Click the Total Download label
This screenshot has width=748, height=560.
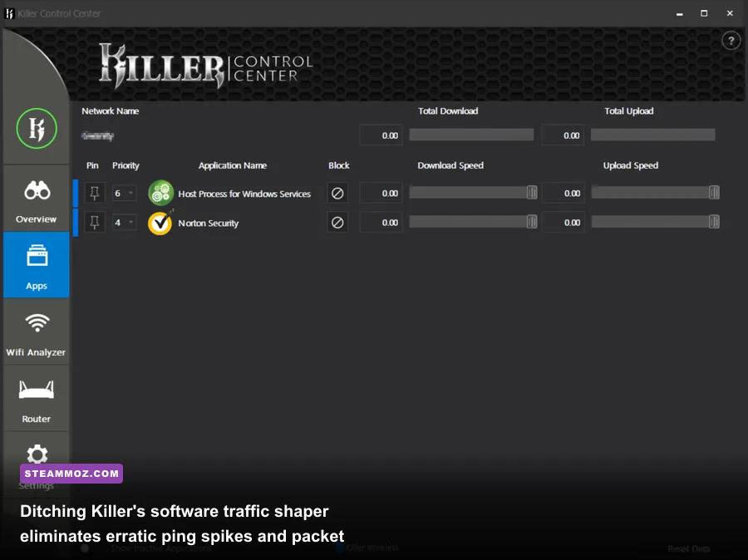pos(448,111)
